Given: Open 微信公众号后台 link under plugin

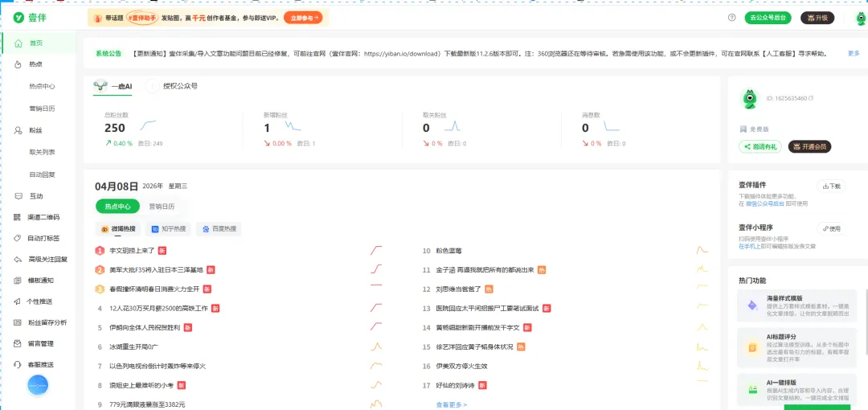Looking at the screenshot, I should pyautogui.click(x=764, y=204).
